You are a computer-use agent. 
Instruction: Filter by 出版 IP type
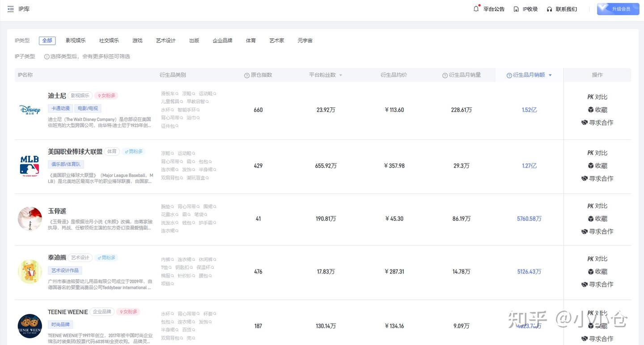point(194,41)
